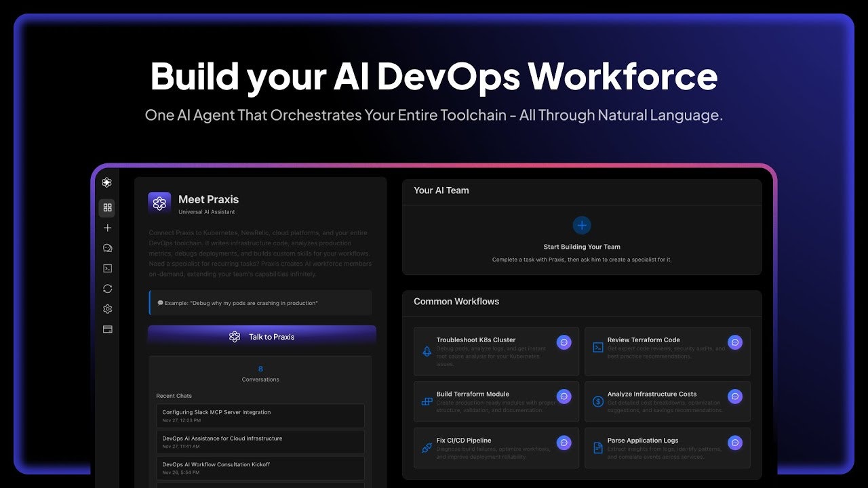
Task: Open the Review Terraform Code workflow title
Action: (644, 340)
